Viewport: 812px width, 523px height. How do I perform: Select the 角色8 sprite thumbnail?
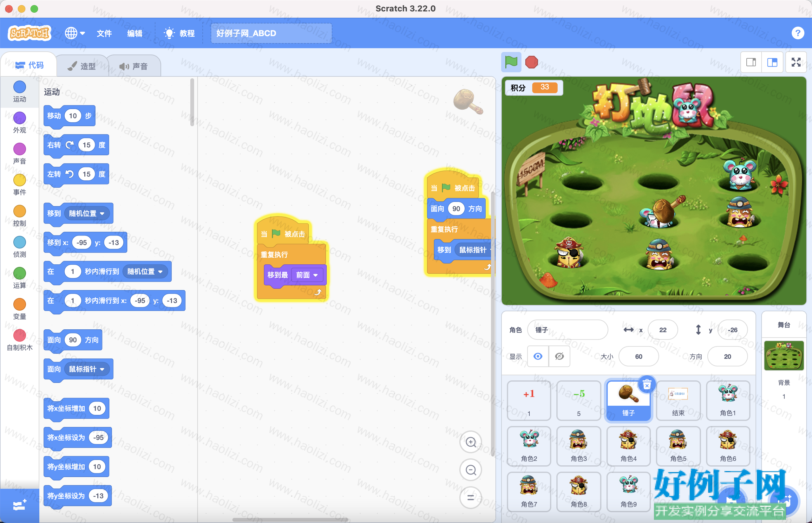click(579, 492)
